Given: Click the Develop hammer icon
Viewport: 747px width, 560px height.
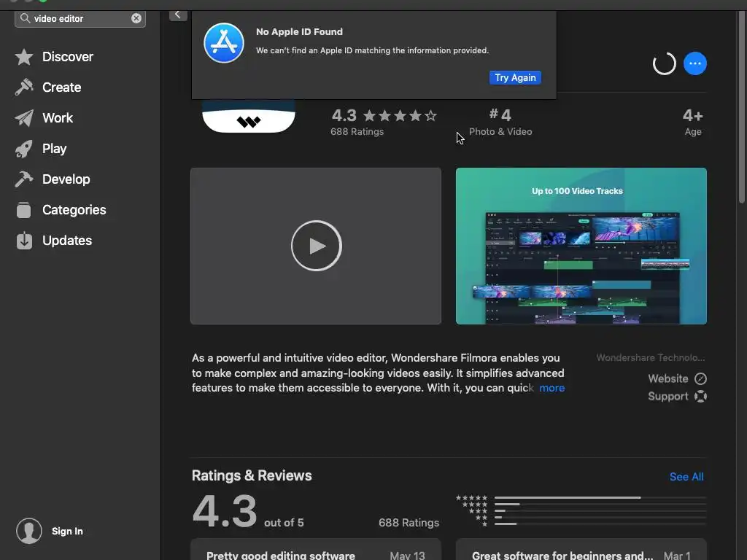Looking at the screenshot, I should 24,179.
